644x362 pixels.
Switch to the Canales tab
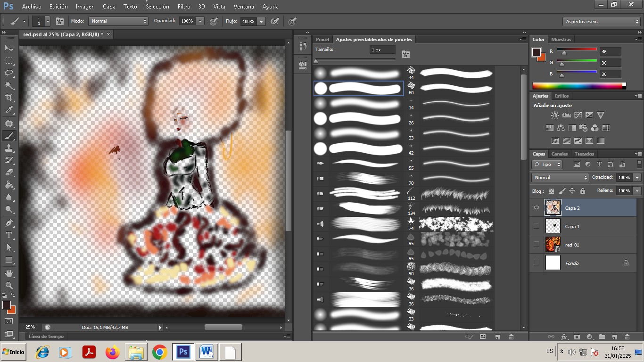pyautogui.click(x=560, y=154)
